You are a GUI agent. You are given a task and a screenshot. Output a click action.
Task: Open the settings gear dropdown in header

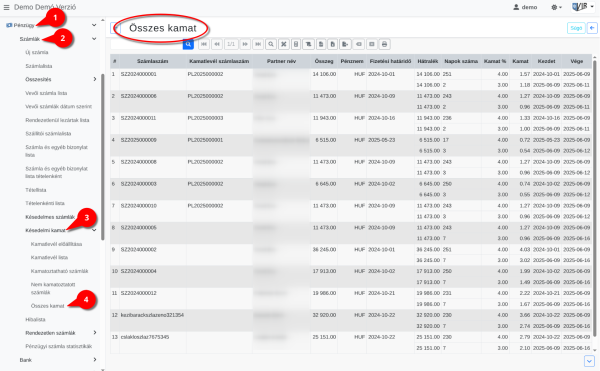pos(556,7)
